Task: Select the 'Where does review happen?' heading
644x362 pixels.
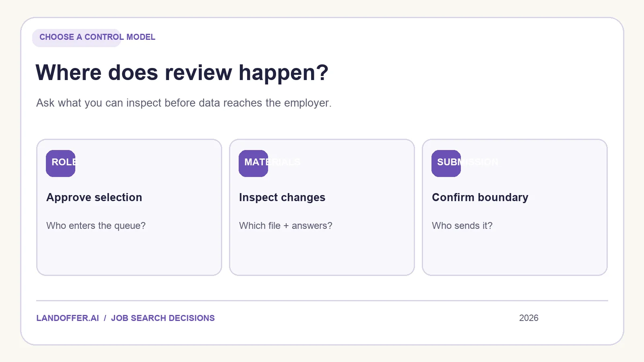Action: click(x=182, y=73)
